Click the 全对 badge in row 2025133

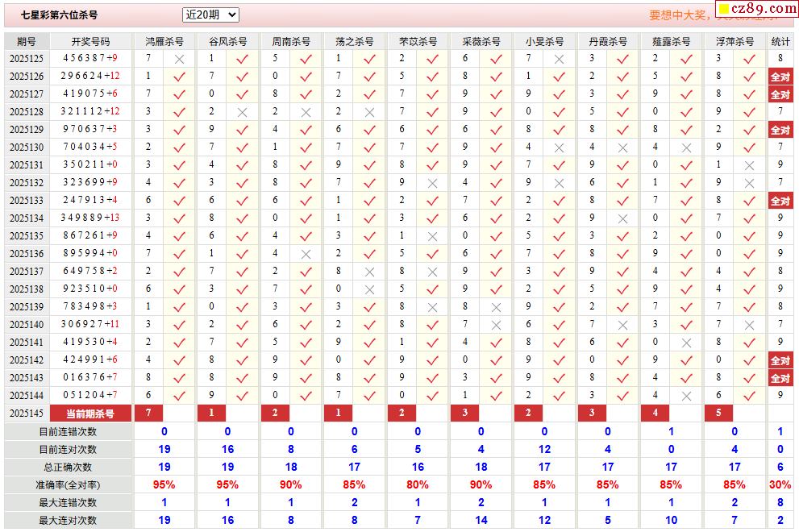[780, 201]
